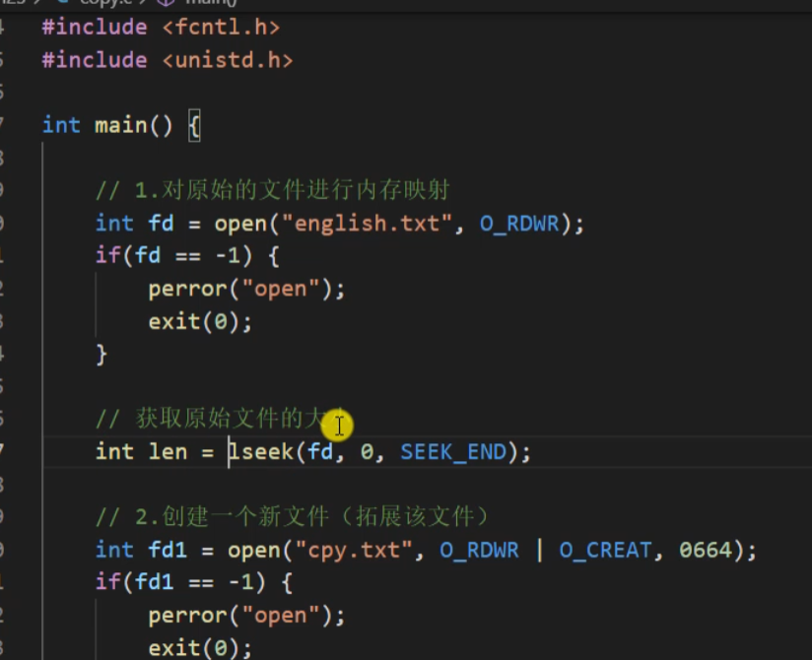Click perror under the 'fd == -1' check
The width and height of the screenshot is (812, 660).
point(188,289)
